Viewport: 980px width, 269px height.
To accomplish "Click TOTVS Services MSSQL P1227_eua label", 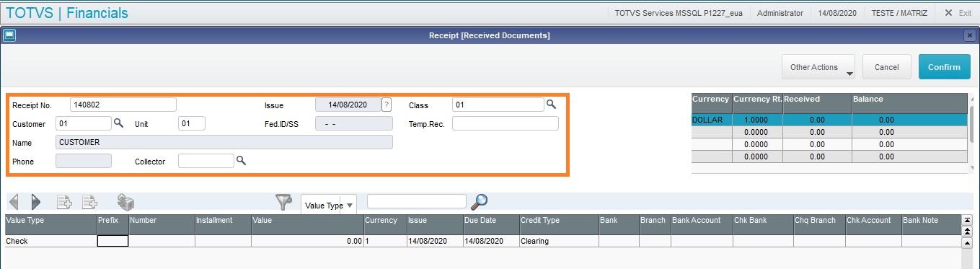I will (x=679, y=13).
